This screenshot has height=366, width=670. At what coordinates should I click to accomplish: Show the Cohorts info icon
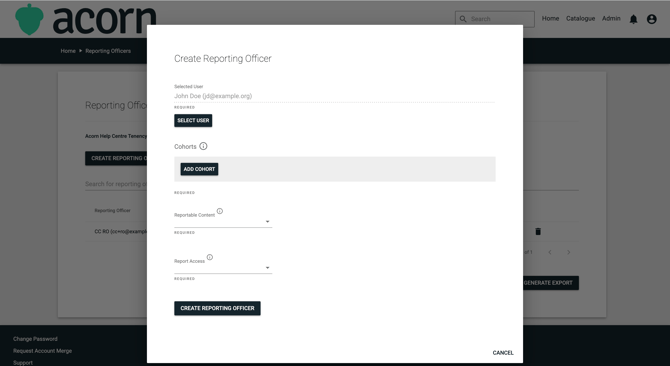coord(203,146)
